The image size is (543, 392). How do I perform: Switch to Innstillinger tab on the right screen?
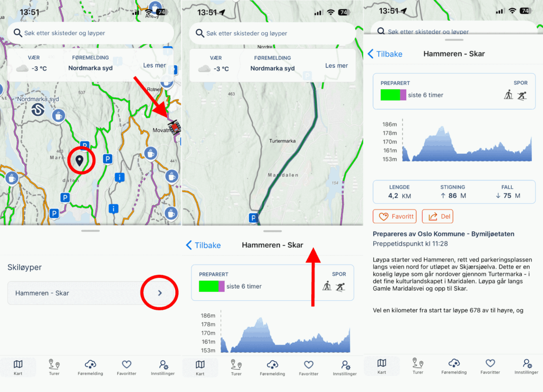point(526,367)
